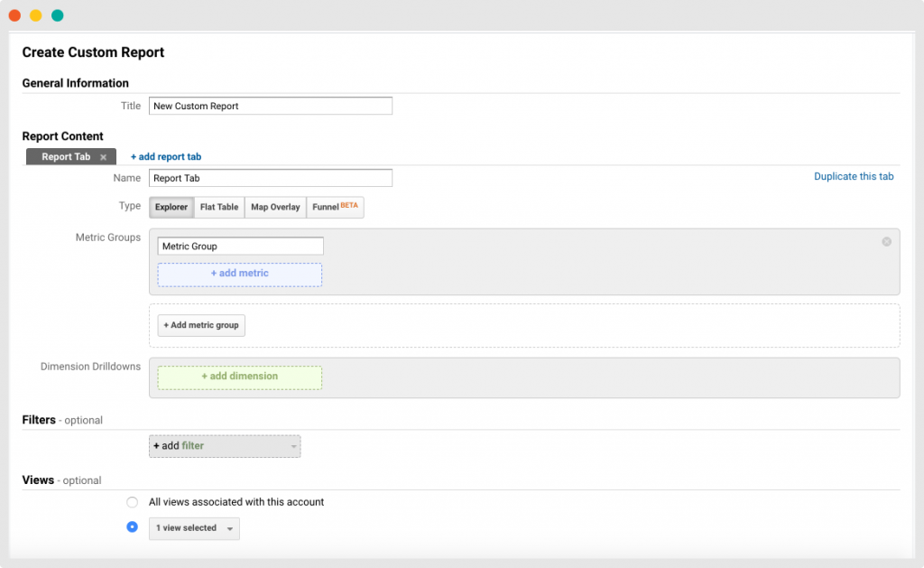This screenshot has width=924, height=568.
Task: Select the 1 view selected radio button
Action: pos(133,527)
